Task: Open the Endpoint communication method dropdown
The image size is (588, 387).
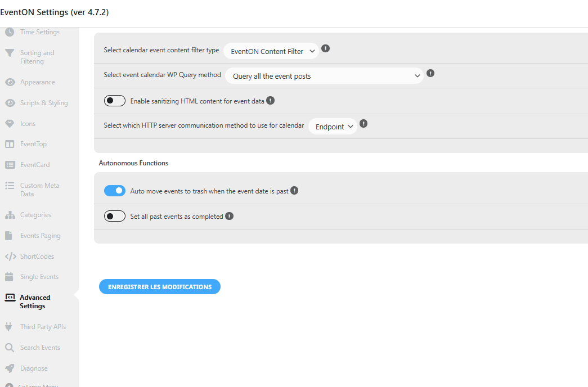Action: (333, 127)
